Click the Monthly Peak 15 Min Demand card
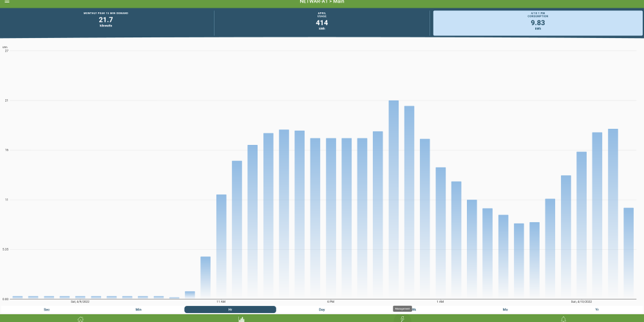Viewport: 644px width, 322px height. pos(106,23)
